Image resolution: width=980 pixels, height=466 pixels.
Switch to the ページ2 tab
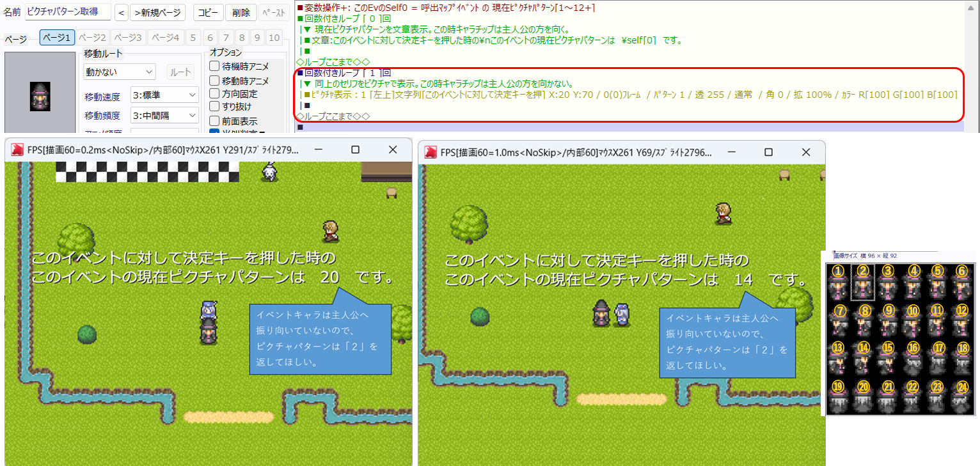[x=93, y=38]
